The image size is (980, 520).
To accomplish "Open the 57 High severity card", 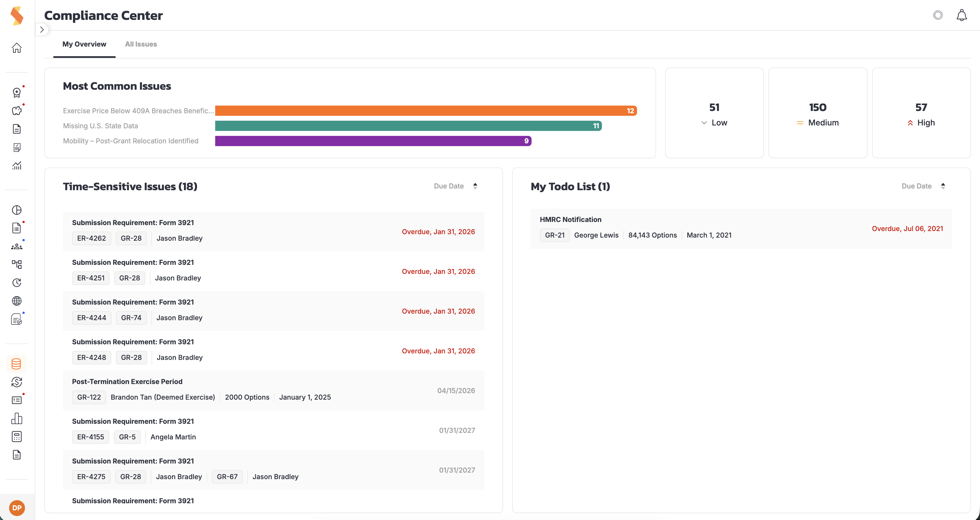I will pos(921,113).
